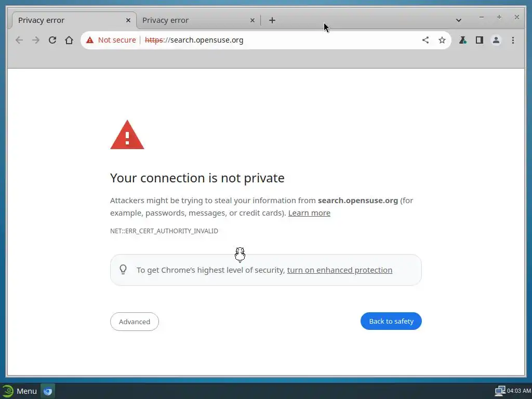Follow the turn on enhanced protection link
Image resolution: width=532 pixels, height=399 pixels.
coord(339,270)
